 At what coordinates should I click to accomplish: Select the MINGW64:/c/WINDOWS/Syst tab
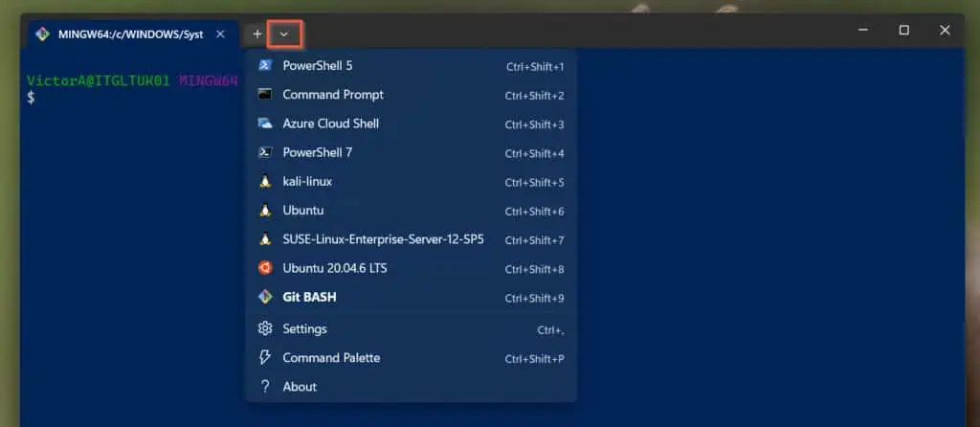pos(132,34)
